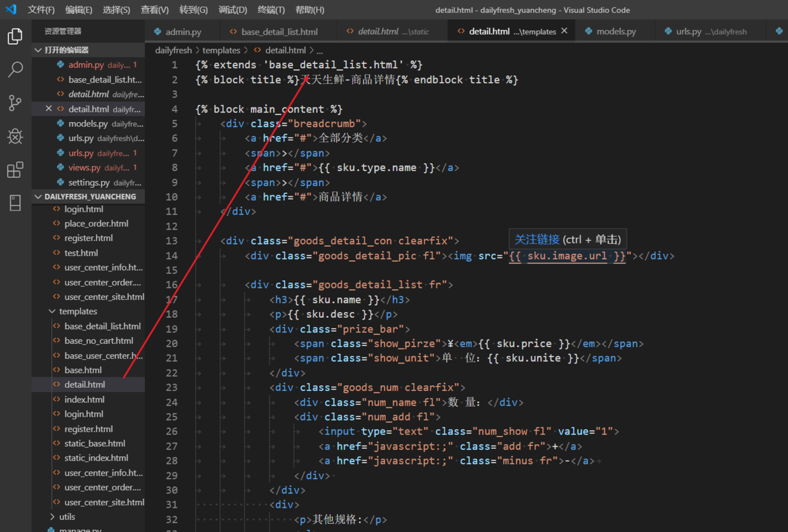The height and width of the screenshot is (532, 788).
Task: Open register.html in templates folder
Action: pos(88,429)
